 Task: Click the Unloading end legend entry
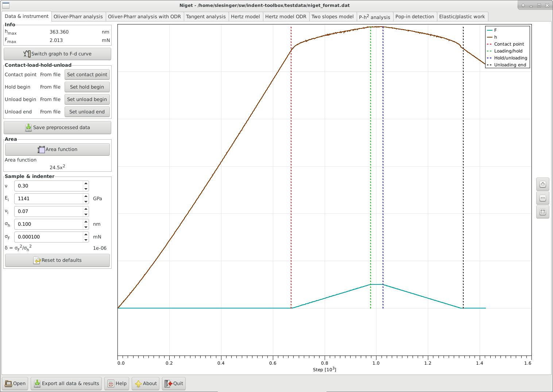tap(507, 65)
